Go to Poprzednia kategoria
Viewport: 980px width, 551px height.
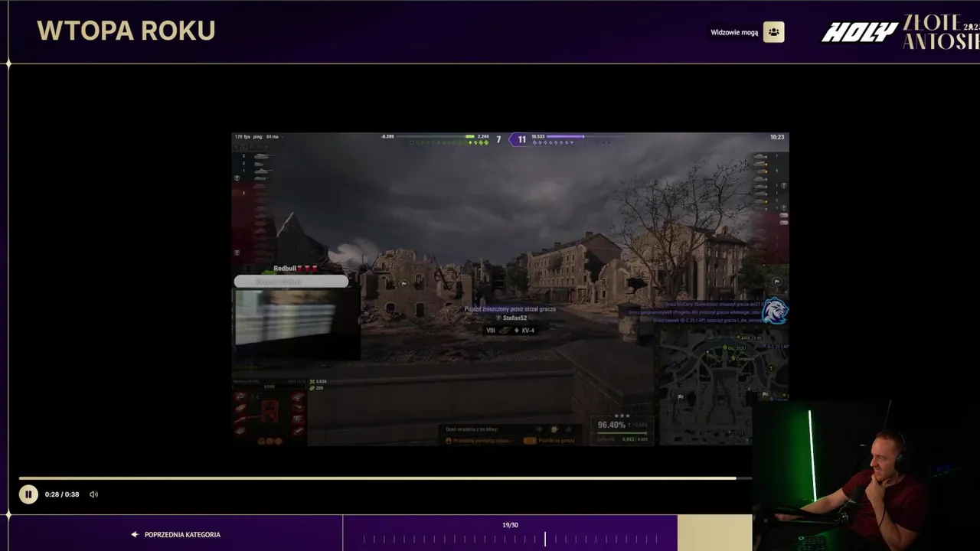(182, 535)
